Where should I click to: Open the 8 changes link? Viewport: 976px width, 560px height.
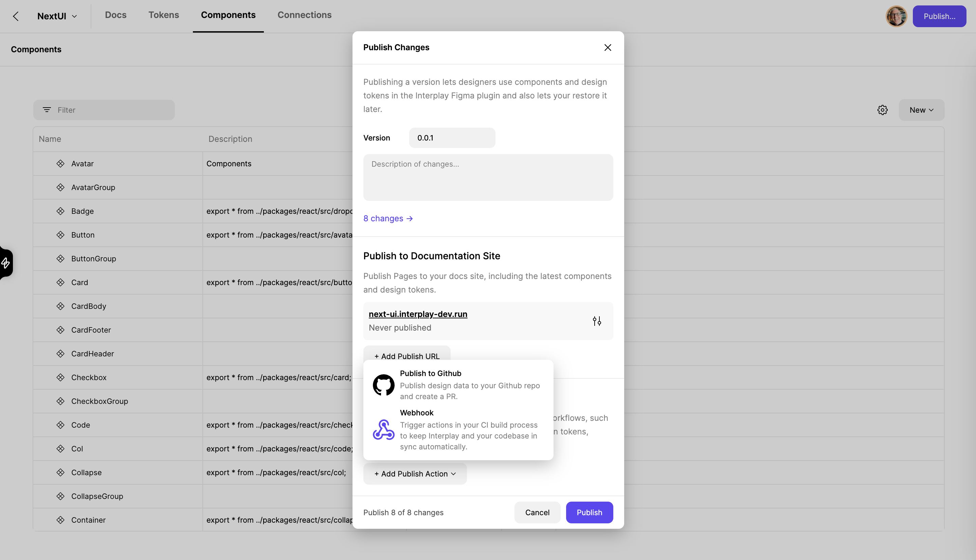coord(388,219)
